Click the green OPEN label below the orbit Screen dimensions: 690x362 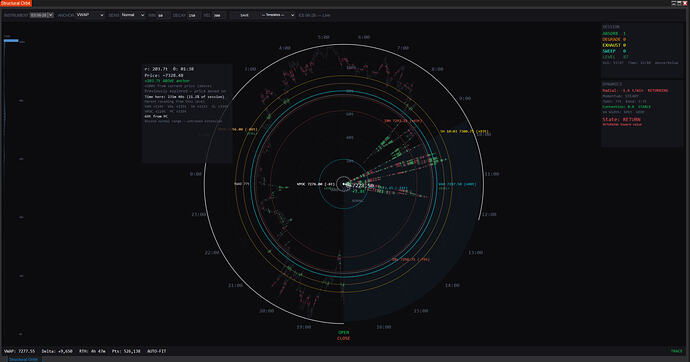click(x=344, y=333)
